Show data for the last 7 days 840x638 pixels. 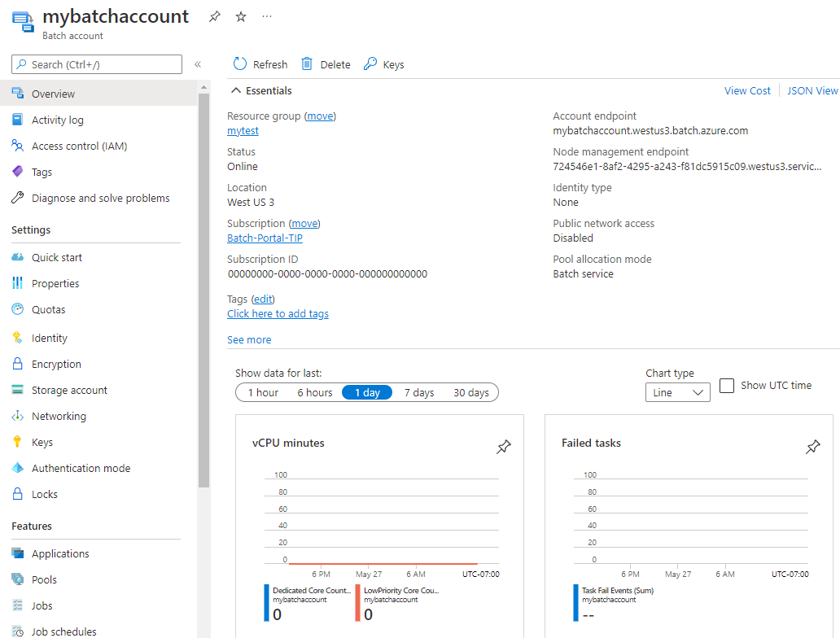pos(418,392)
